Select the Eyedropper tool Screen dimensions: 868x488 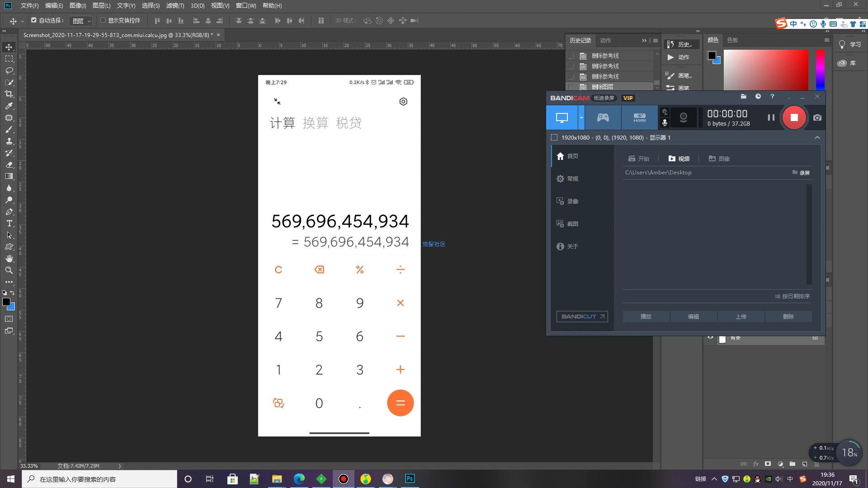click(9, 106)
